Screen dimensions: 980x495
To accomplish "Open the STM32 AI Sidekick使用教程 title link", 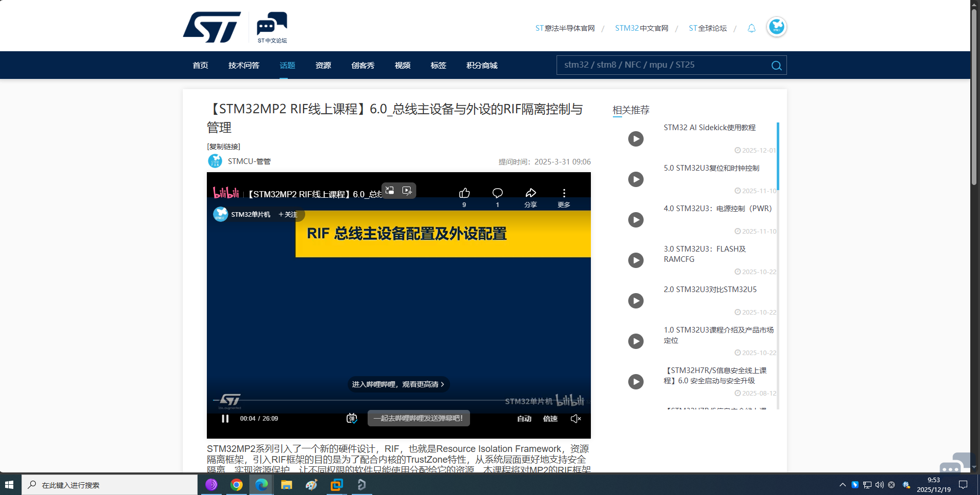I will pyautogui.click(x=710, y=128).
